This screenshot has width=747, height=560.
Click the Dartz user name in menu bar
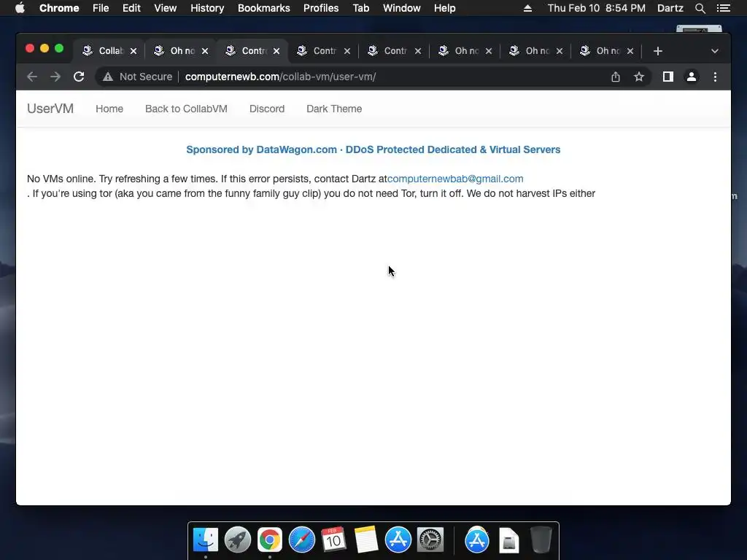pos(670,8)
